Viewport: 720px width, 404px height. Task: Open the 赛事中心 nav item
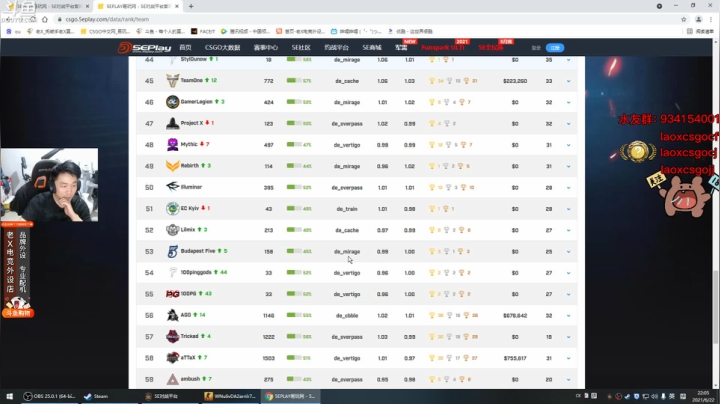pyautogui.click(x=266, y=48)
